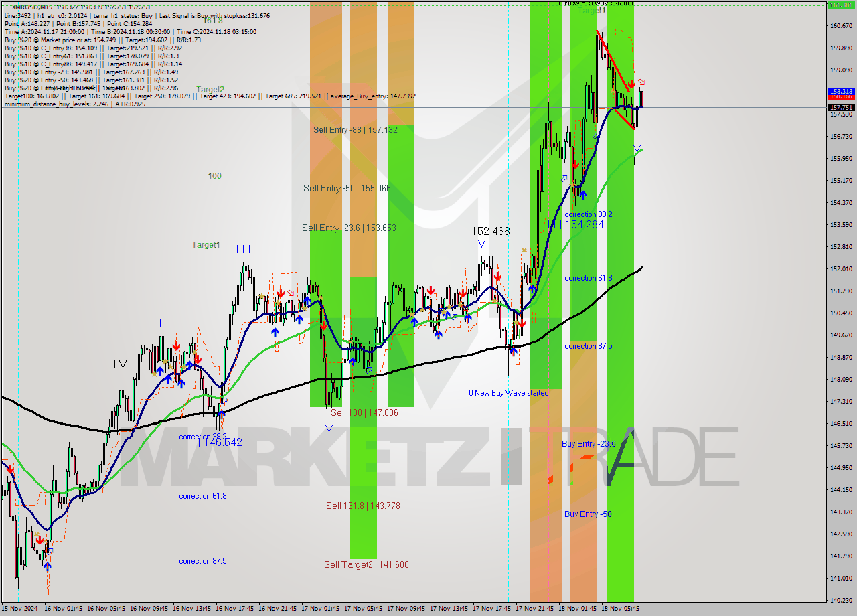Click the '17 Nov 01:45' time axis label
This screenshot has width=857, height=616.
321,609
